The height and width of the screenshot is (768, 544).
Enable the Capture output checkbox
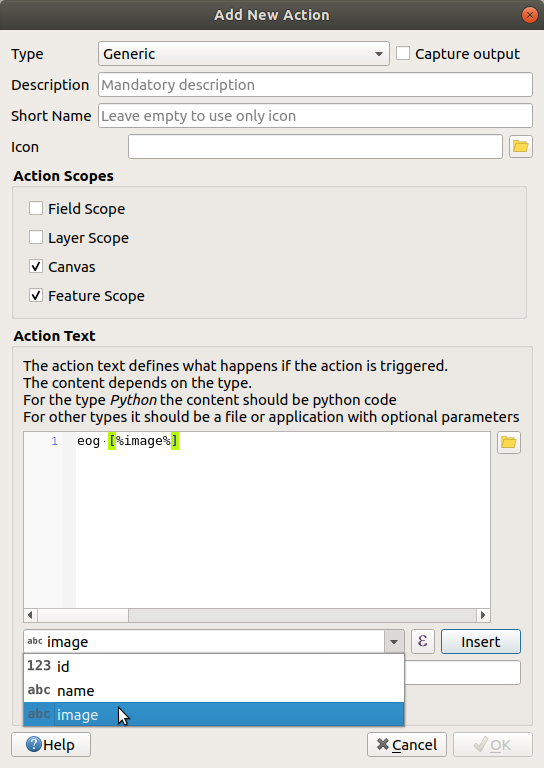point(403,53)
